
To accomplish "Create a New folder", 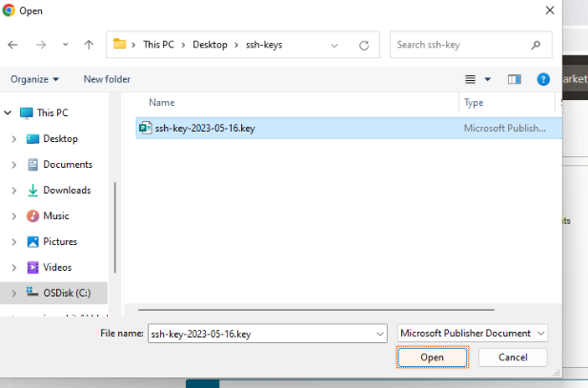I will coord(107,79).
